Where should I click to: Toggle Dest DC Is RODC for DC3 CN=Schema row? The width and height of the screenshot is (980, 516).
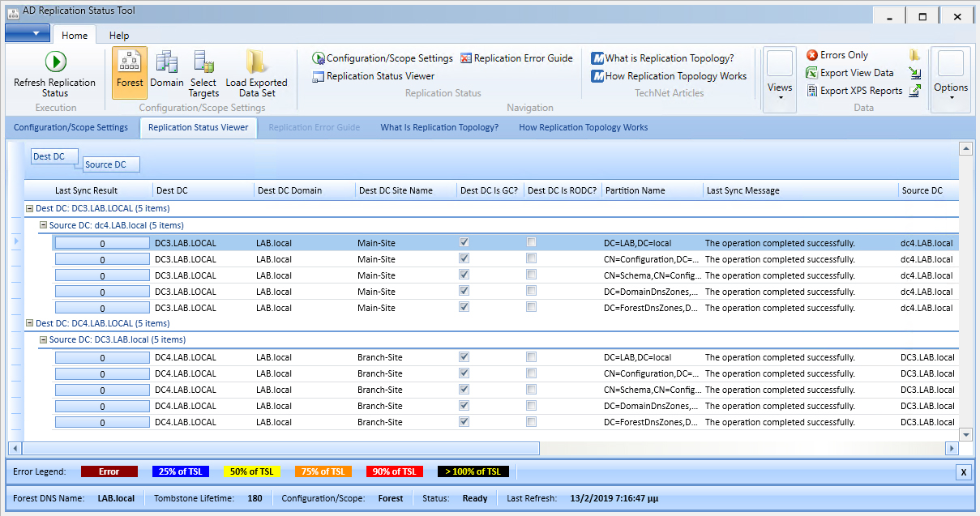[x=531, y=275]
